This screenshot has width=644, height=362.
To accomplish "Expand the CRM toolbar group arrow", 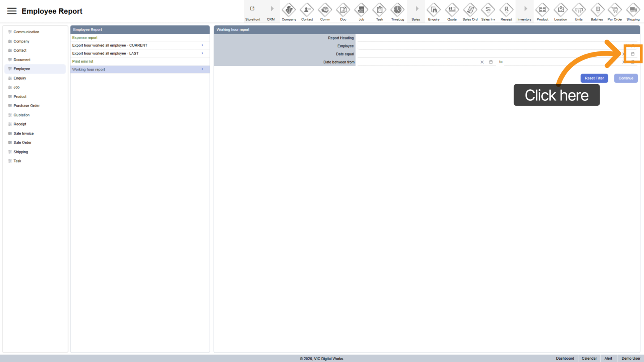I will pyautogui.click(x=272, y=9).
